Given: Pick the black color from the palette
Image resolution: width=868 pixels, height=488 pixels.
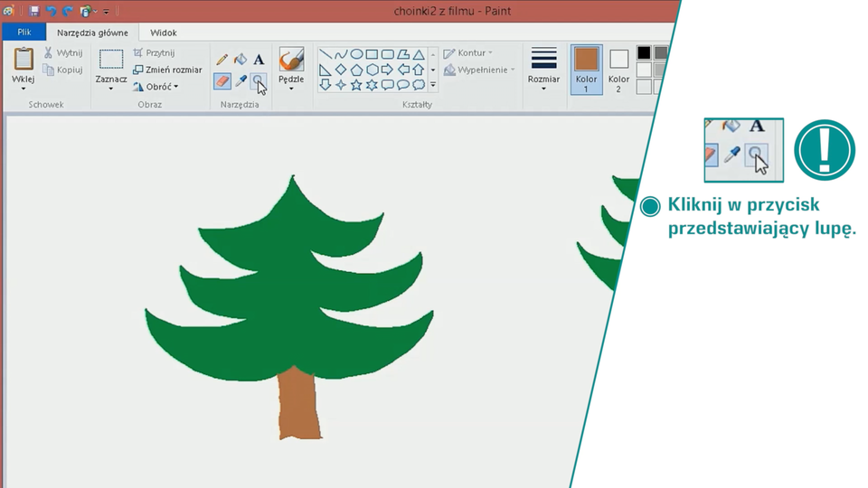Looking at the screenshot, I should pyautogui.click(x=644, y=52).
